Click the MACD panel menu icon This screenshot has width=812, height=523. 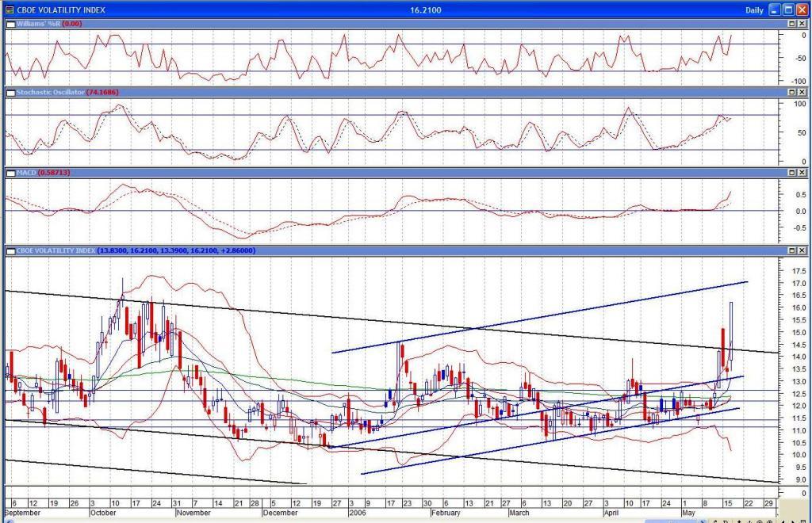pos(10,173)
